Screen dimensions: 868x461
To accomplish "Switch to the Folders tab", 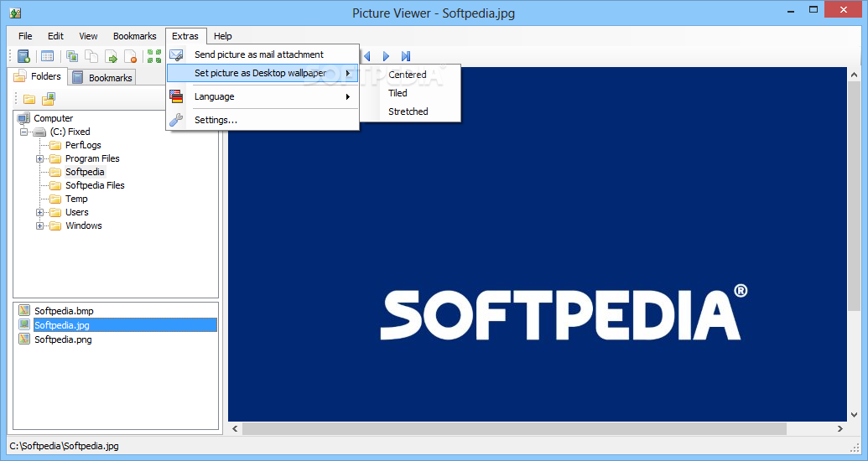I will 38,76.
